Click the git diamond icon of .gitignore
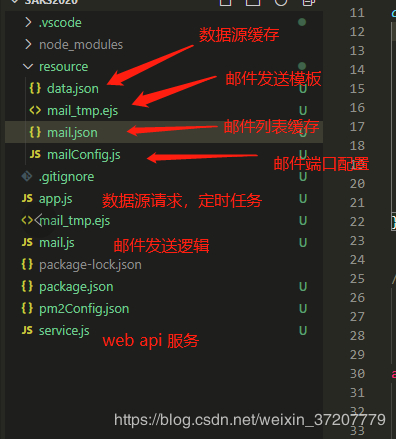Image resolution: width=396 pixels, height=439 pixels. 27,176
